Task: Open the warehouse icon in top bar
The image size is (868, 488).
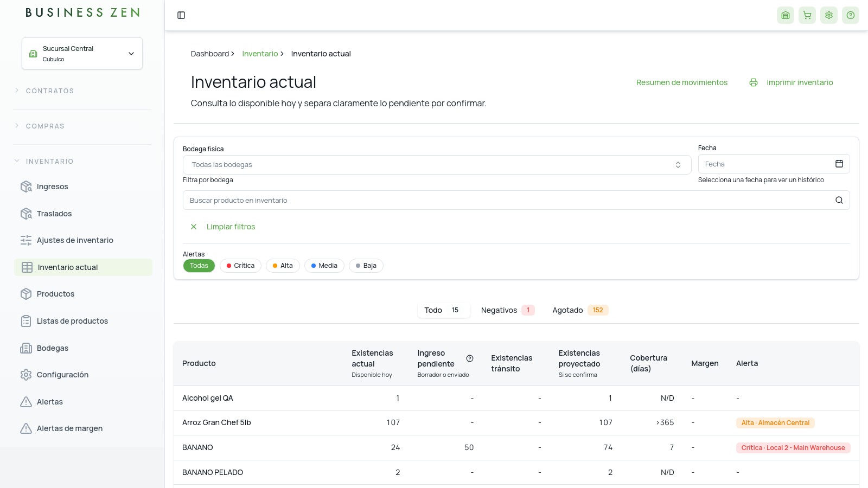Action: click(x=786, y=15)
